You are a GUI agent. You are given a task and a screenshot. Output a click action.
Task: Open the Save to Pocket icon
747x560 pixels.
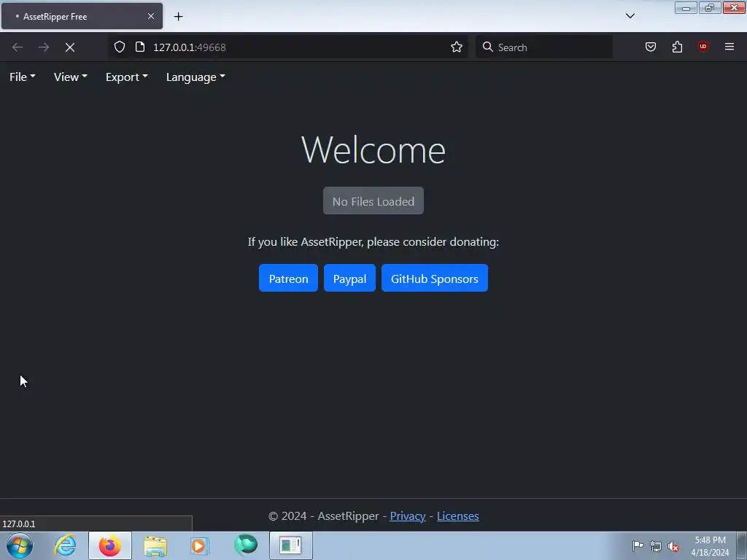point(651,47)
